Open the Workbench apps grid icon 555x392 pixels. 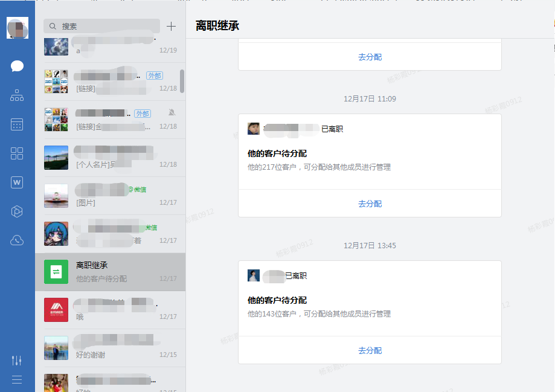(17, 153)
